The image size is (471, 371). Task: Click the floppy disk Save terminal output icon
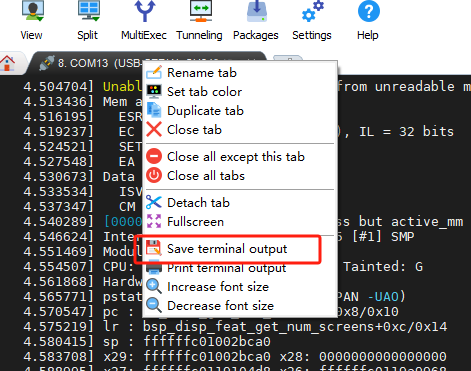point(154,248)
